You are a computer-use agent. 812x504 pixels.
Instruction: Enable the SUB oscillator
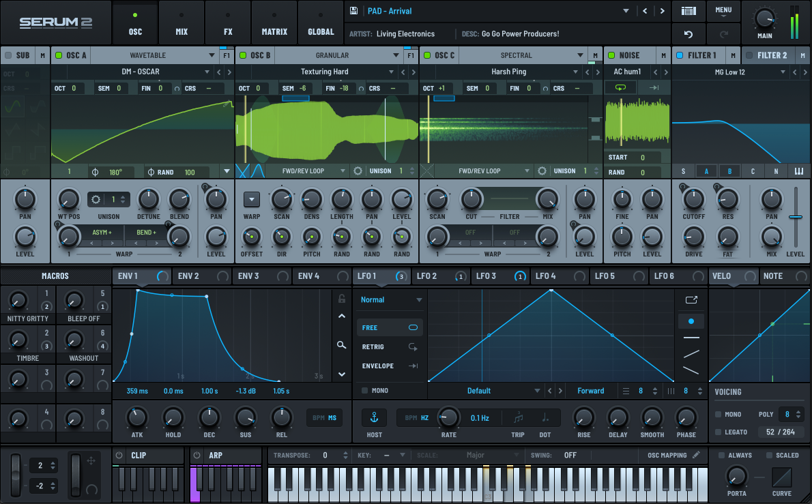(8, 55)
